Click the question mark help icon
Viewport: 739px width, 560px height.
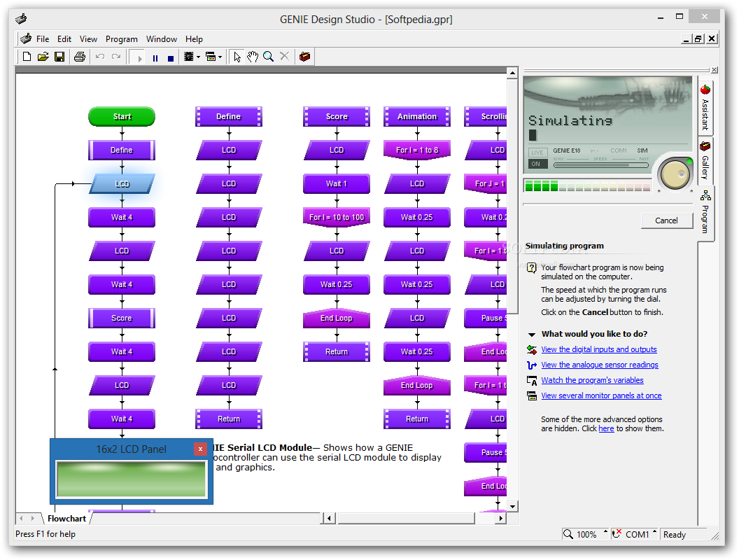click(532, 267)
